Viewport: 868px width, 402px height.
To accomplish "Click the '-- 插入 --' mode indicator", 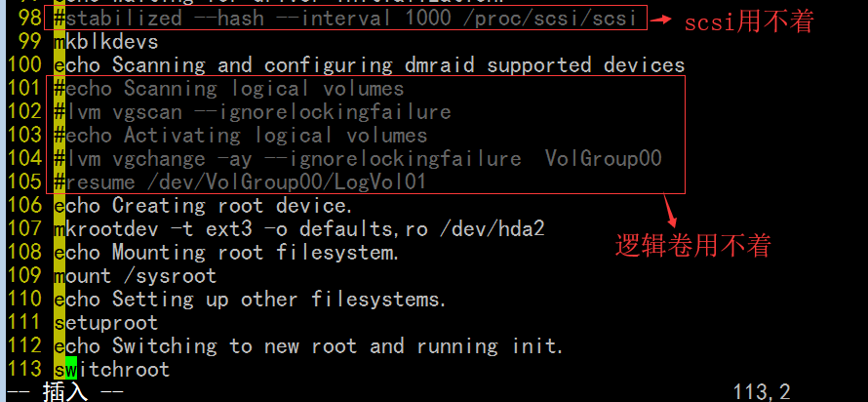I will pos(64,392).
